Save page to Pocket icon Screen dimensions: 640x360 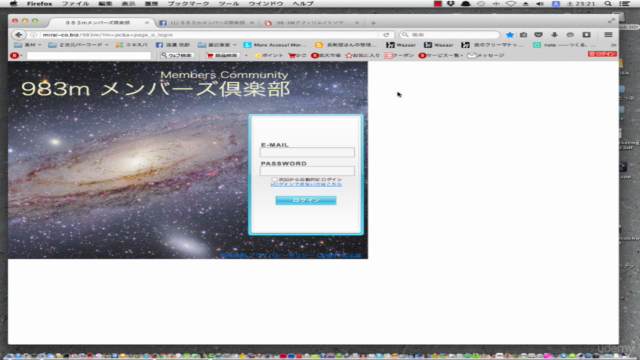[x=538, y=35]
